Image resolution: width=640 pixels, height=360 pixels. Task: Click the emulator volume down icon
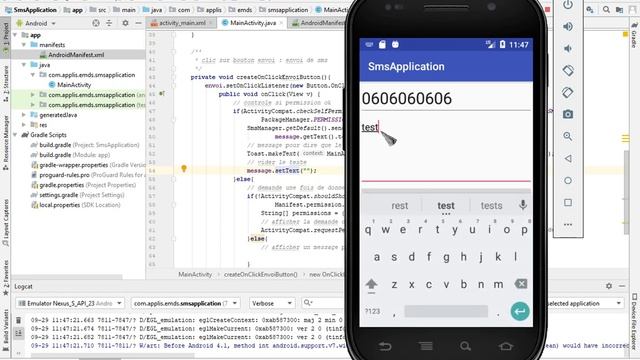coord(568,49)
